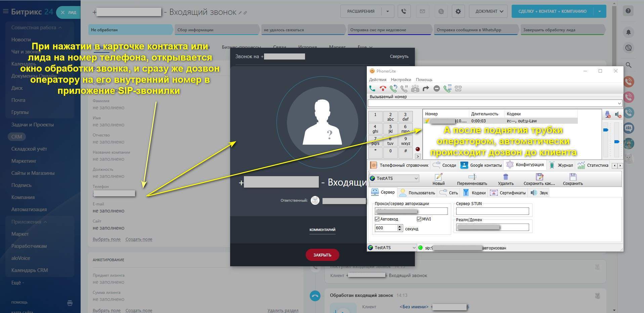Open the Кодеки settings tab
The width and height of the screenshot is (644, 313).
(x=474, y=193)
